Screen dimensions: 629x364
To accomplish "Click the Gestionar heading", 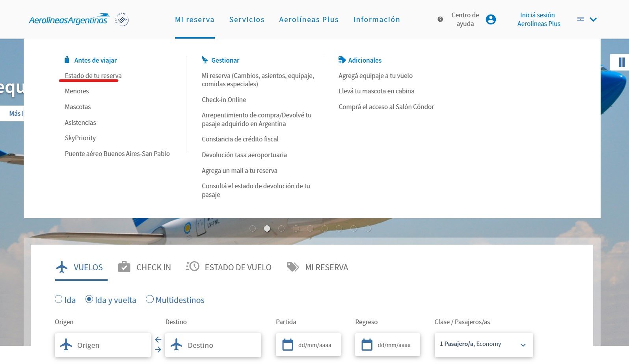I will pyautogui.click(x=225, y=60).
